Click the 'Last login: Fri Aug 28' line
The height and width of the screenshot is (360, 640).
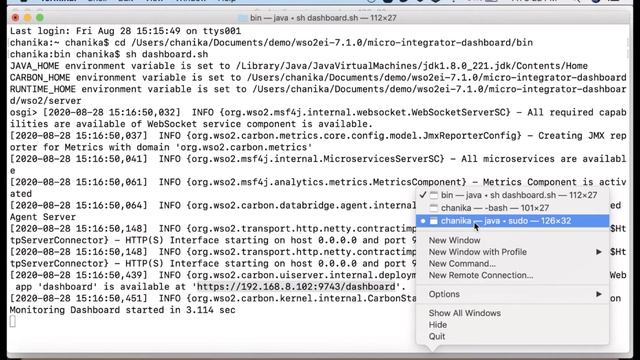[125, 31]
